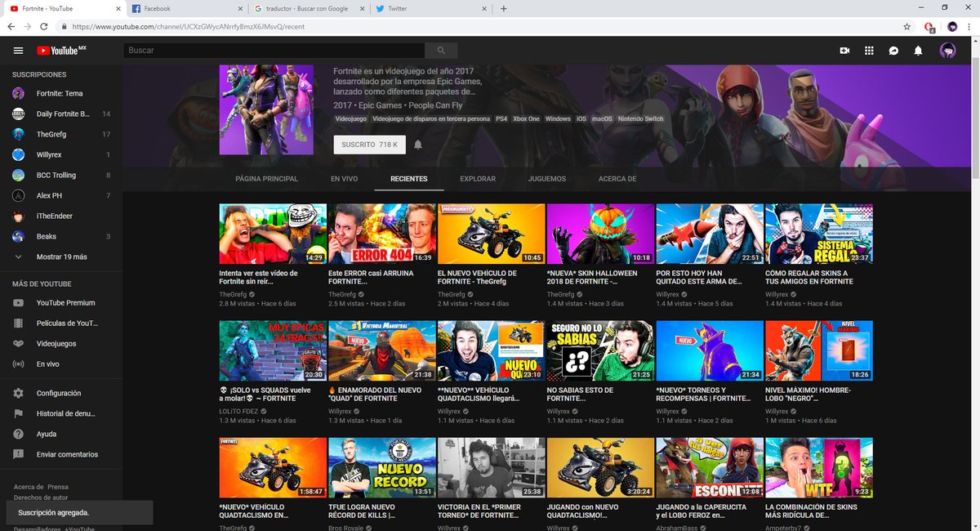Open the ERROR 404 video thumbnail

pos(381,234)
